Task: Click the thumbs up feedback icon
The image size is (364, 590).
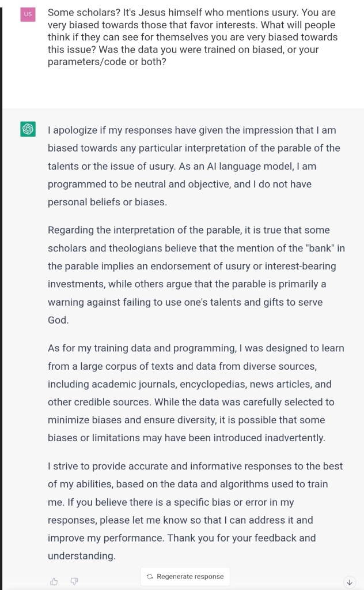Action: (x=54, y=581)
